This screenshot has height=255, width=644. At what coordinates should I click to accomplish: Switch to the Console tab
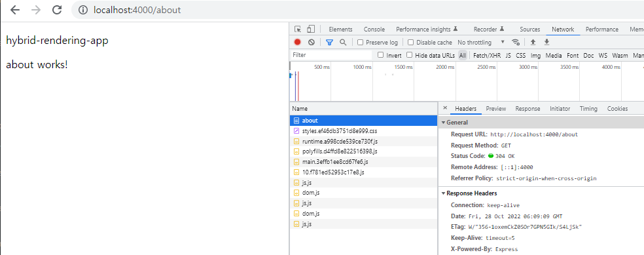coord(374,29)
